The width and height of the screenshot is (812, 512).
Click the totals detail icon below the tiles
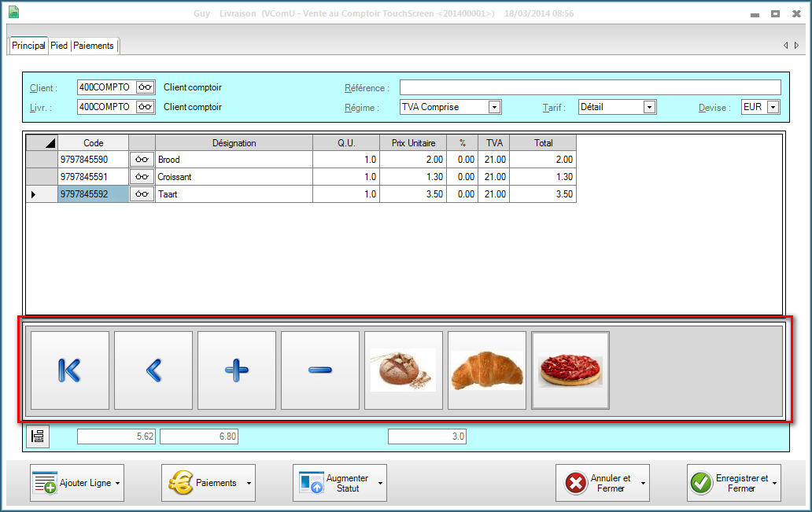pos(37,436)
